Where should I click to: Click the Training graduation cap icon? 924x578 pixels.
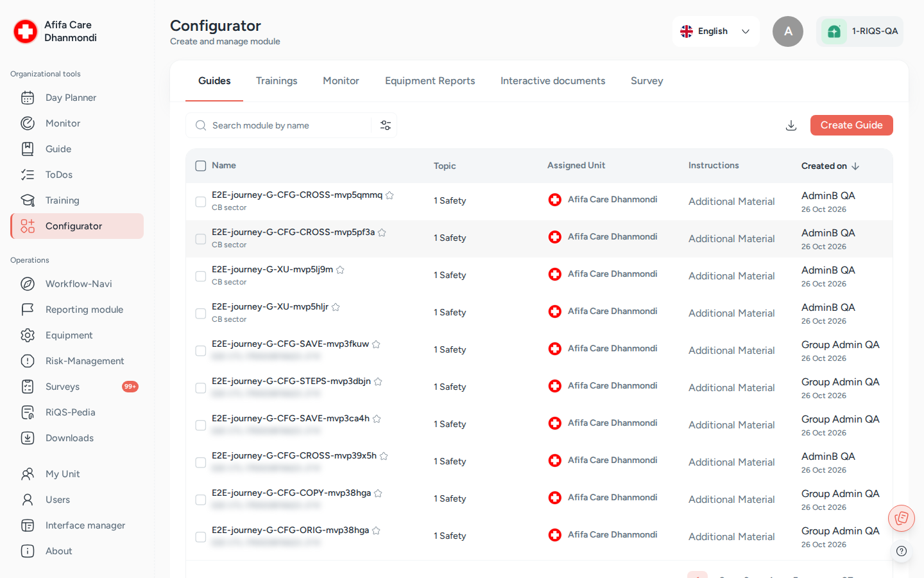click(x=28, y=200)
